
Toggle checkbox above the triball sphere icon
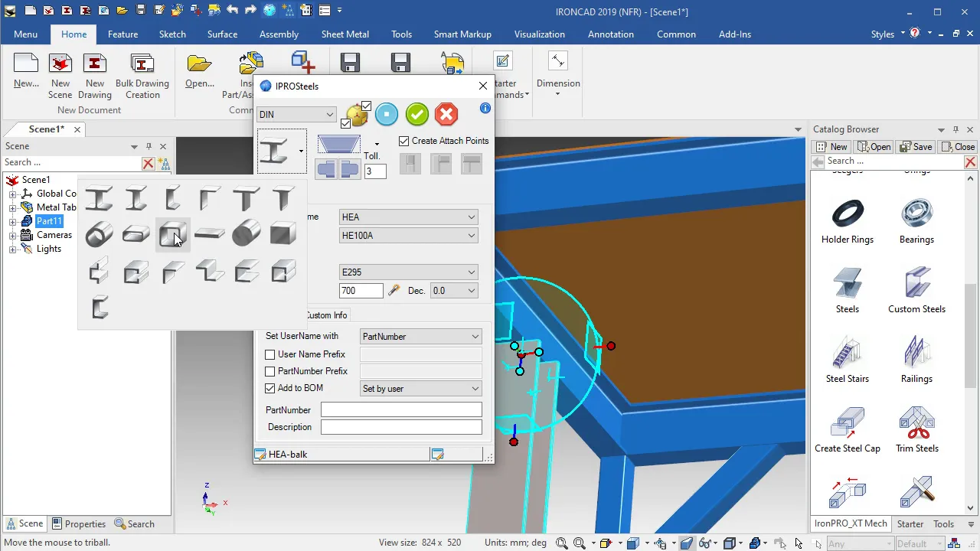pos(366,106)
